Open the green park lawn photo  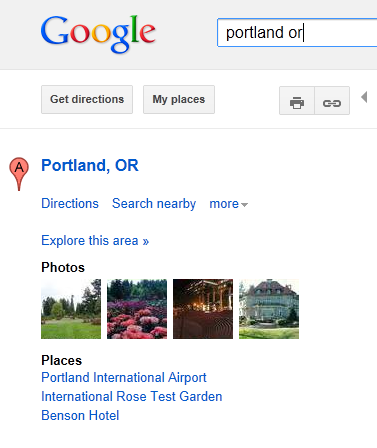click(x=71, y=309)
